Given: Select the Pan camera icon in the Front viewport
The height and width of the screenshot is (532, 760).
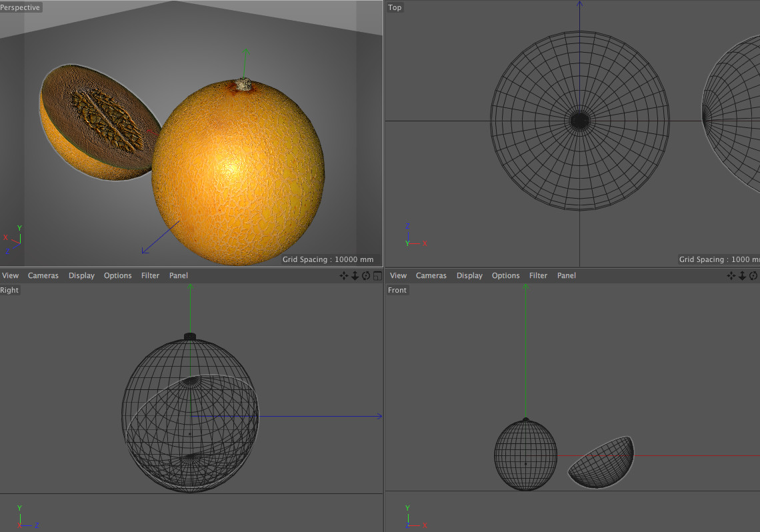Looking at the screenshot, I should tap(731, 275).
